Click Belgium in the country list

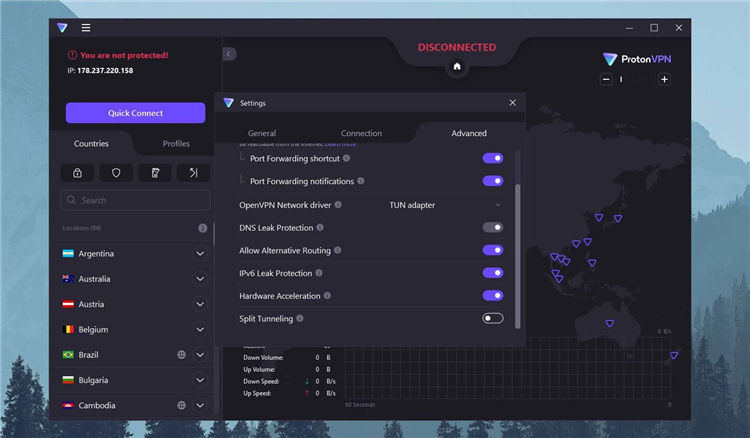[x=93, y=329]
